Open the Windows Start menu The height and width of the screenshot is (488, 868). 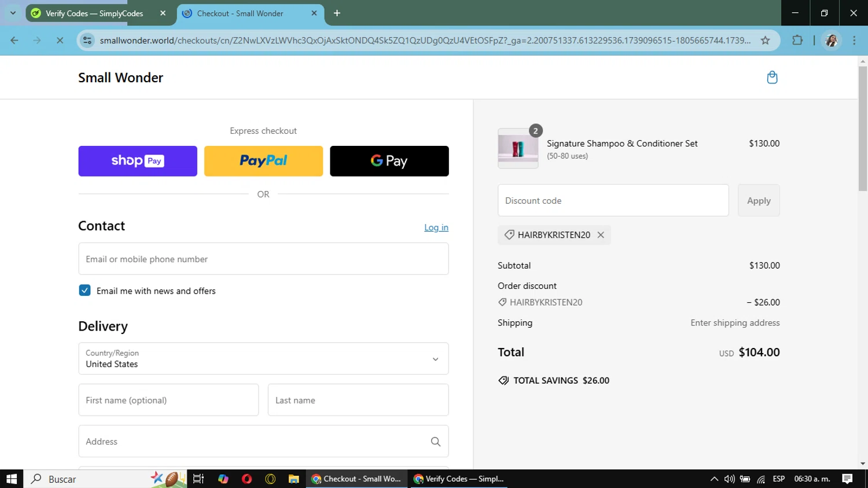(x=12, y=479)
